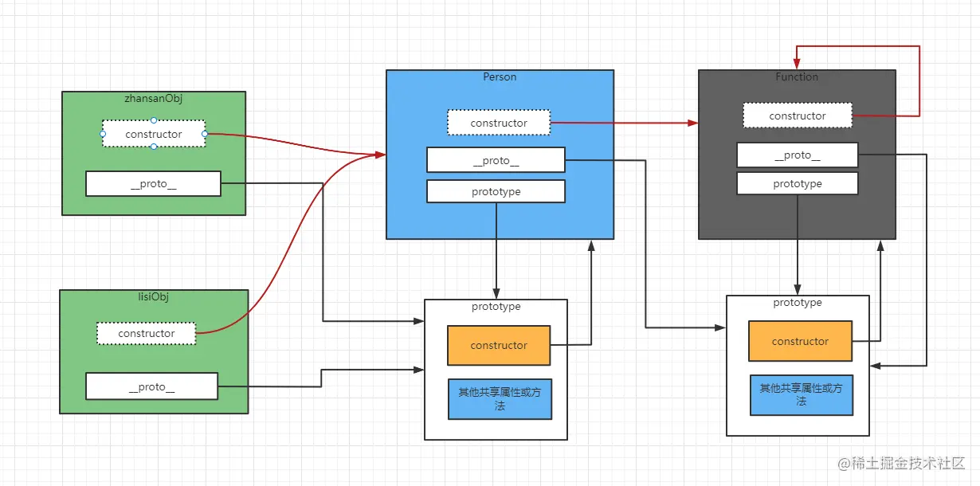This screenshot has height=486, width=980.
Task: Click the zhansanObj title label
Action: click(x=153, y=97)
